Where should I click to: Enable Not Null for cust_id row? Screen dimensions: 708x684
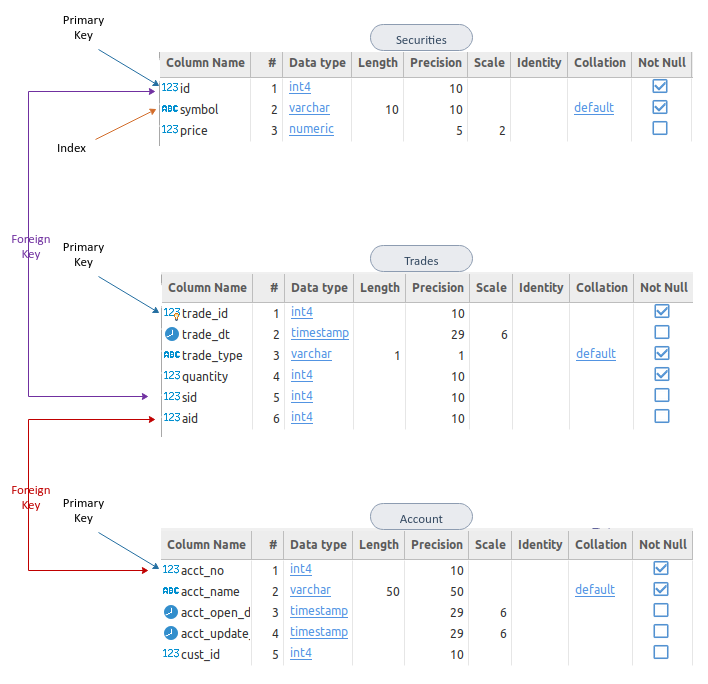(661, 652)
